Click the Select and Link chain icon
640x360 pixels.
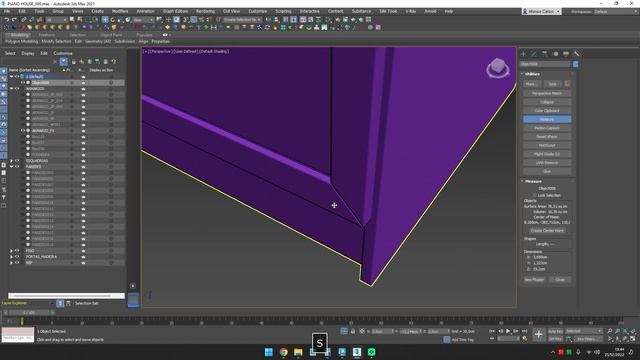coord(24,20)
